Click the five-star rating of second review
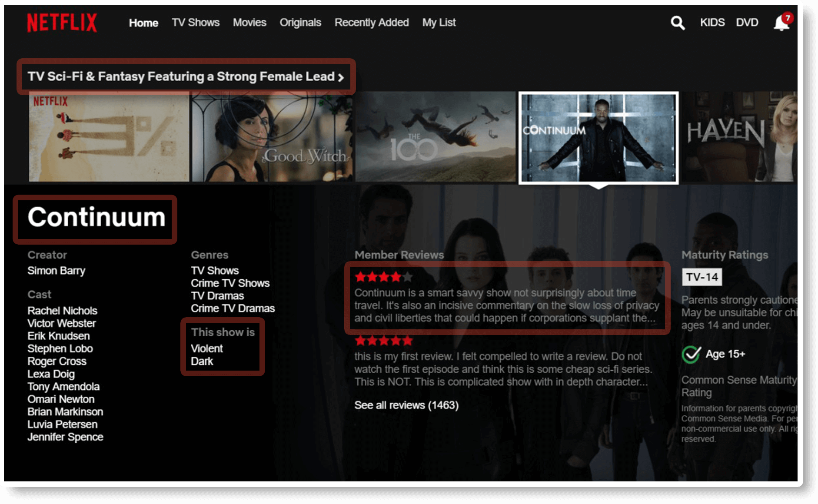Image resolution: width=818 pixels, height=504 pixels. [x=383, y=341]
